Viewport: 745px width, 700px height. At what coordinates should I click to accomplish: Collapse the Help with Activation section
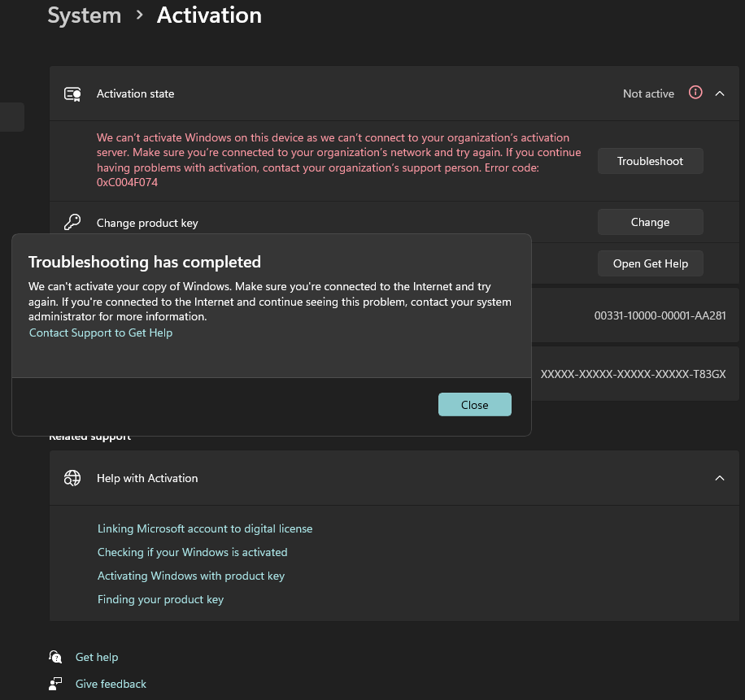click(x=720, y=478)
